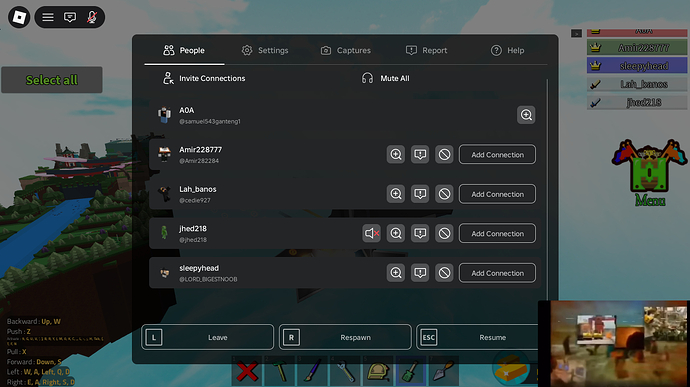Toggle the muted microphone icon
This screenshot has height=387, width=690.
point(92,17)
